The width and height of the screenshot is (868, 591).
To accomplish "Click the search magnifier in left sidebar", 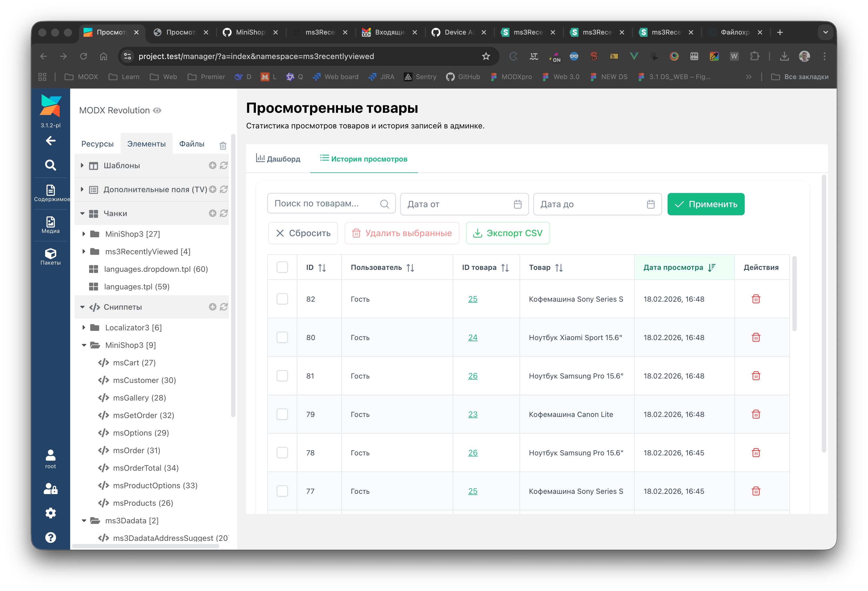I will pyautogui.click(x=50, y=165).
